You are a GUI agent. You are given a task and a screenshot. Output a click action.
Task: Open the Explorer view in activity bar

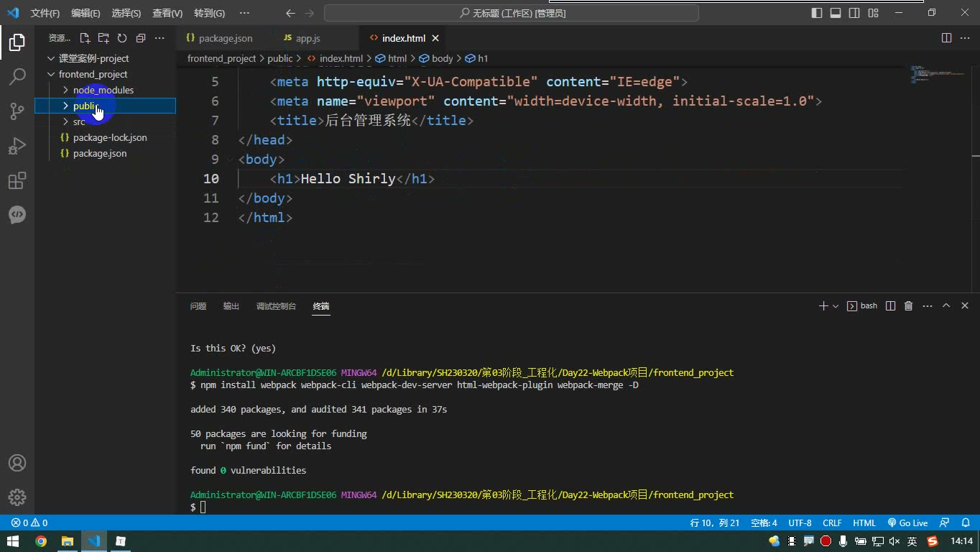(17, 42)
